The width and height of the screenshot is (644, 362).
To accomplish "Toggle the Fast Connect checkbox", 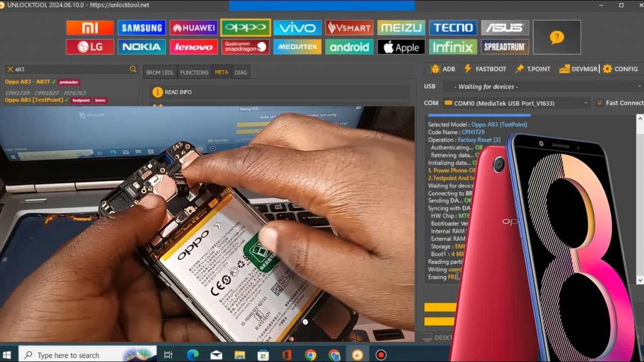I will tap(599, 103).
